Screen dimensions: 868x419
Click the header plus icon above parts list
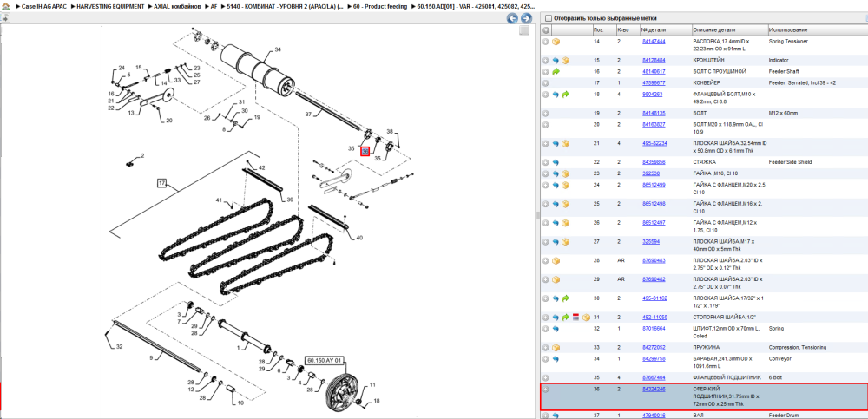546,30
